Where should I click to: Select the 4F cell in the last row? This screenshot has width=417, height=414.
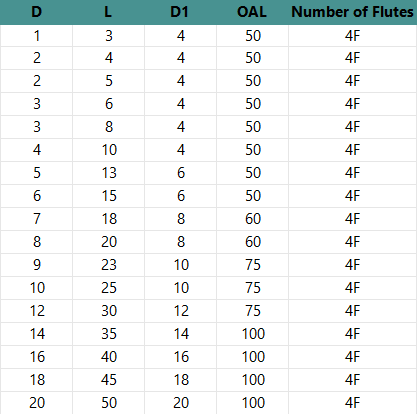(353, 403)
